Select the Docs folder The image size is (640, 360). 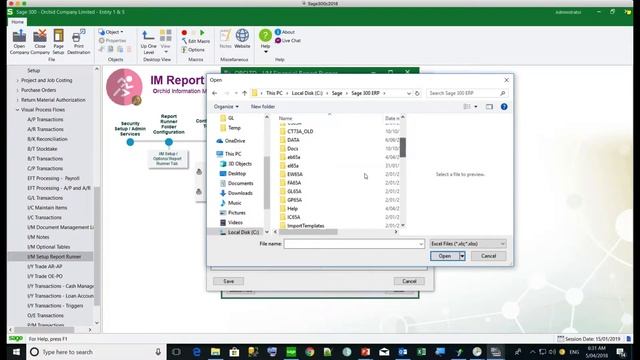click(289, 149)
